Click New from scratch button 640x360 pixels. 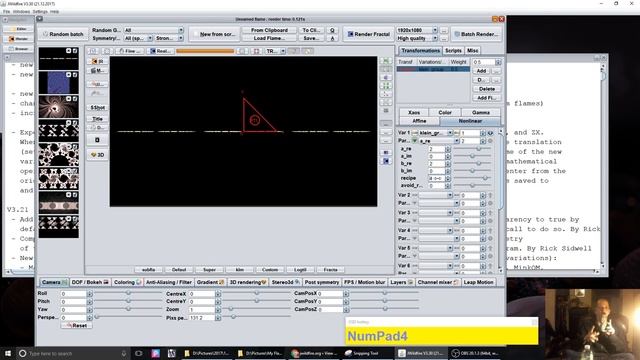[x=214, y=34]
